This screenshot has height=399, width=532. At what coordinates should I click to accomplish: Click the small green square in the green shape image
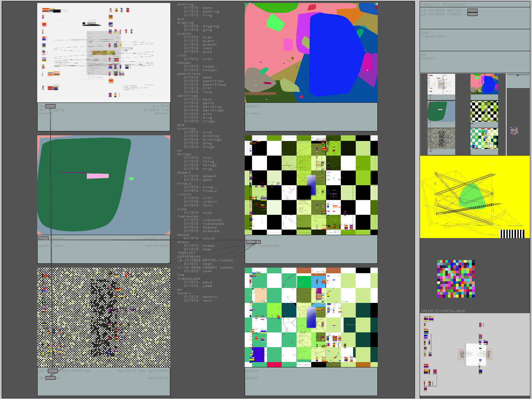[x=131, y=179]
